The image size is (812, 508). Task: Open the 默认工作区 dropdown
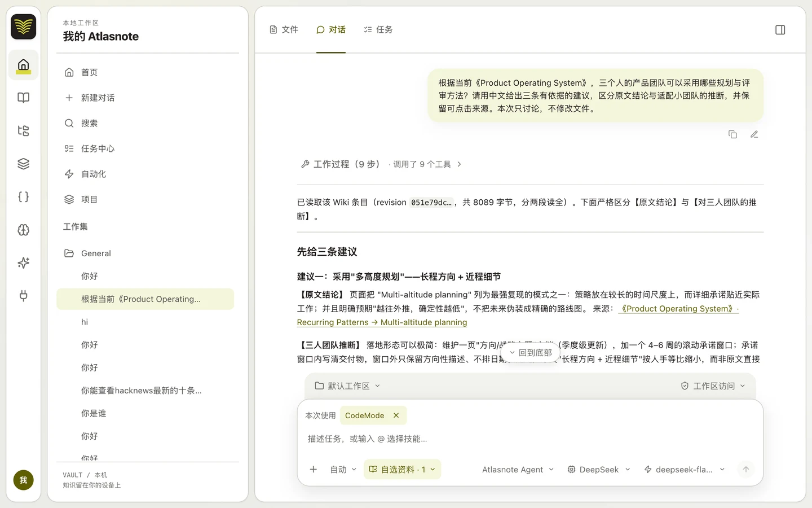pyautogui.click(x=347, y=386)
